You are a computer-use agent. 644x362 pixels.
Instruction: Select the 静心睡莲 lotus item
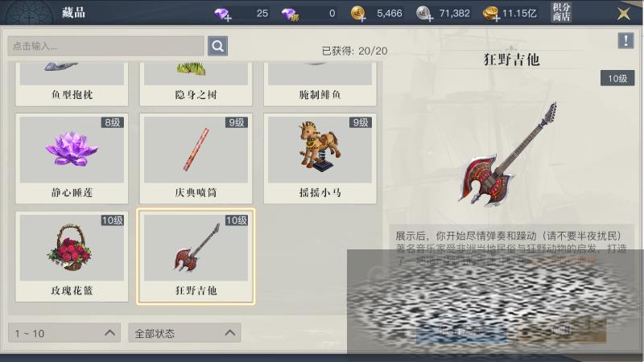coord(72,158)
